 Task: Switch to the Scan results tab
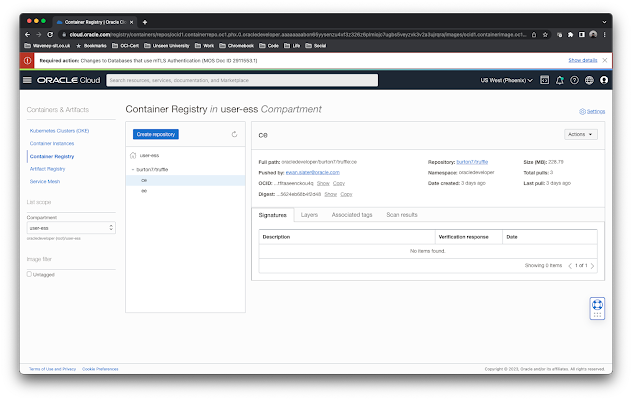(x=402, y=215)
